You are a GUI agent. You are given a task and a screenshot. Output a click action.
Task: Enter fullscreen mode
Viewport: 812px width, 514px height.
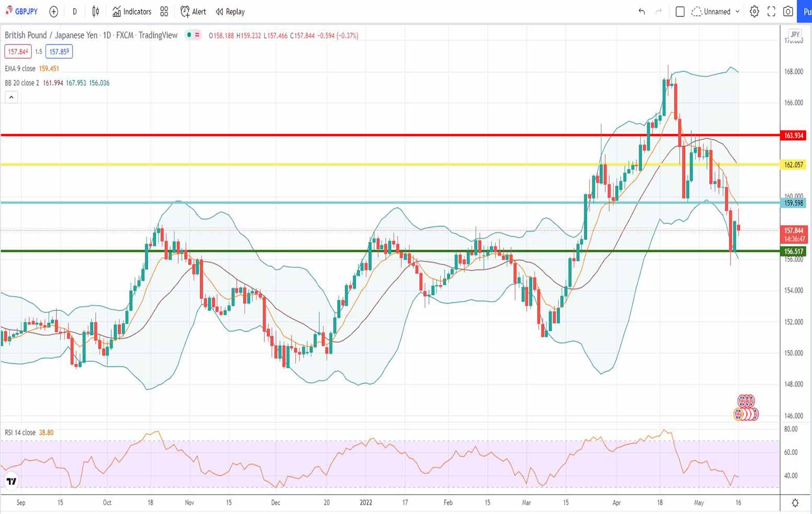click(x=771, y=11)
